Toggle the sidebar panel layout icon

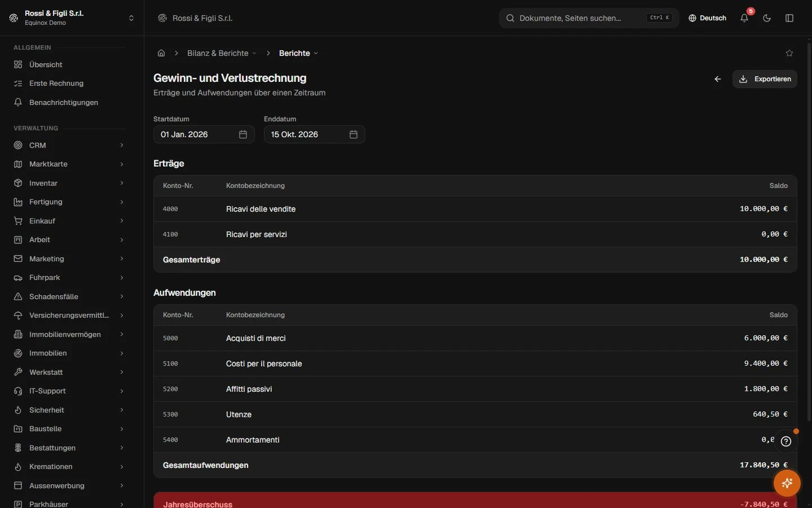coord(789,18)
